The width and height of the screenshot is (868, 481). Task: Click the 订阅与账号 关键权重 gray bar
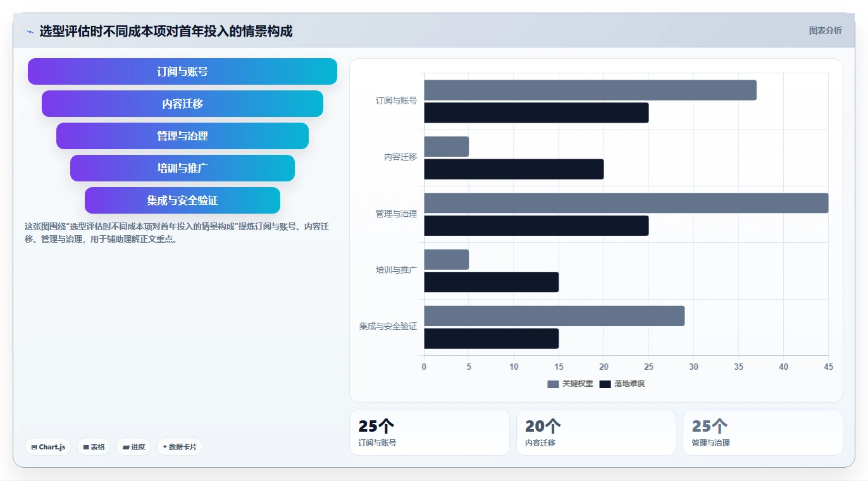pyautogui.click(x=590, y=90)
